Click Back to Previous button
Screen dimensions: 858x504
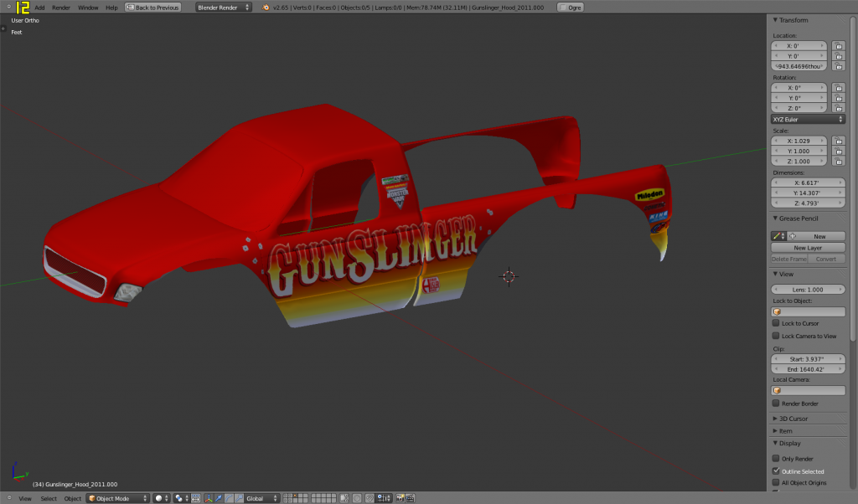coord(152,8)
